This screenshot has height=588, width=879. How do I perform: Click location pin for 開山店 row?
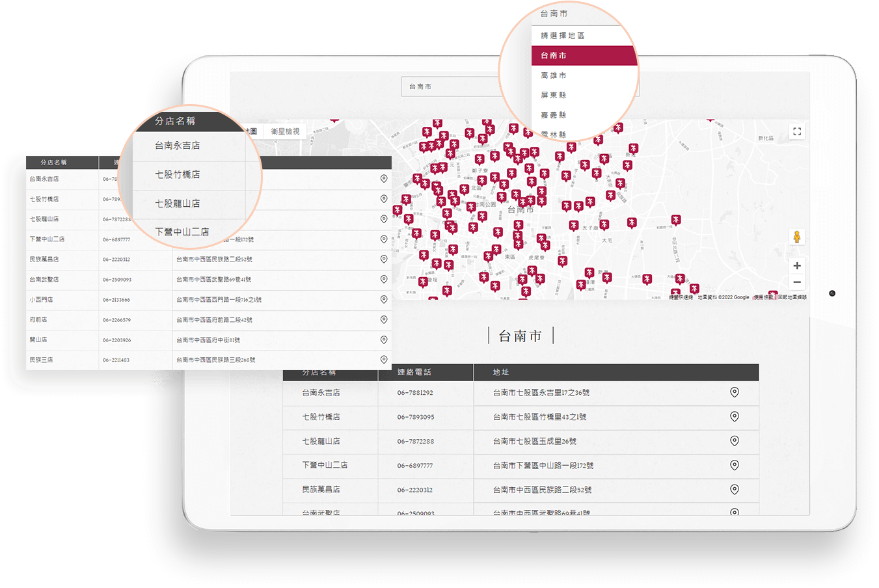tap(384, 340)
